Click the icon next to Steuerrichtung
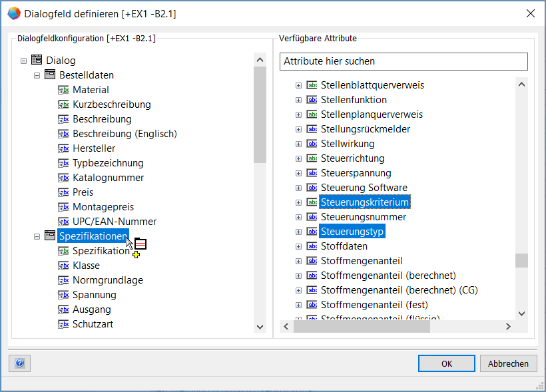Viewport: 546px width, 392px height. click(x=312, y=158)
